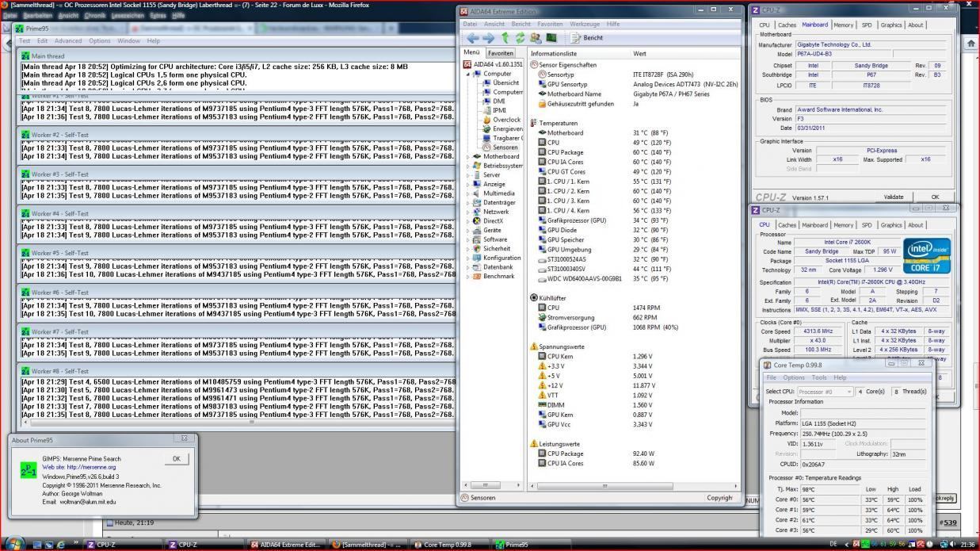Screen dimensions: 980x551
Task: Click OK in the top CPU-Z window
Action: coord(935,197)
